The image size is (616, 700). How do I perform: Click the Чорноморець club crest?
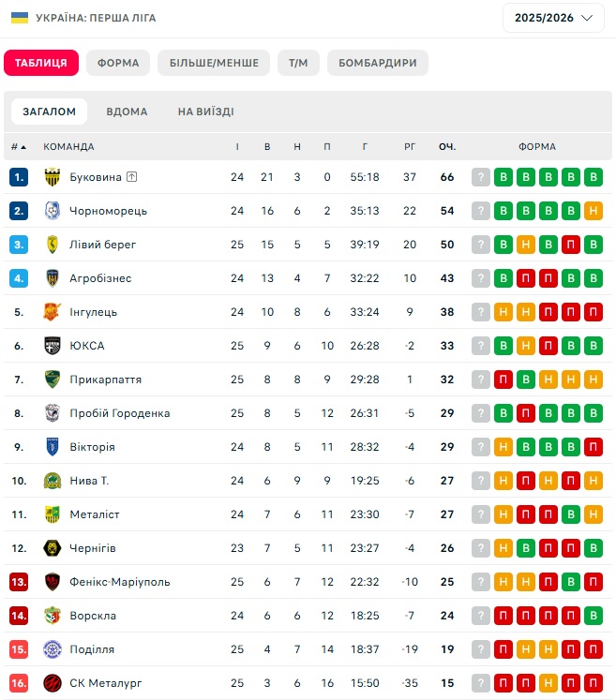[x=53, y=211]
